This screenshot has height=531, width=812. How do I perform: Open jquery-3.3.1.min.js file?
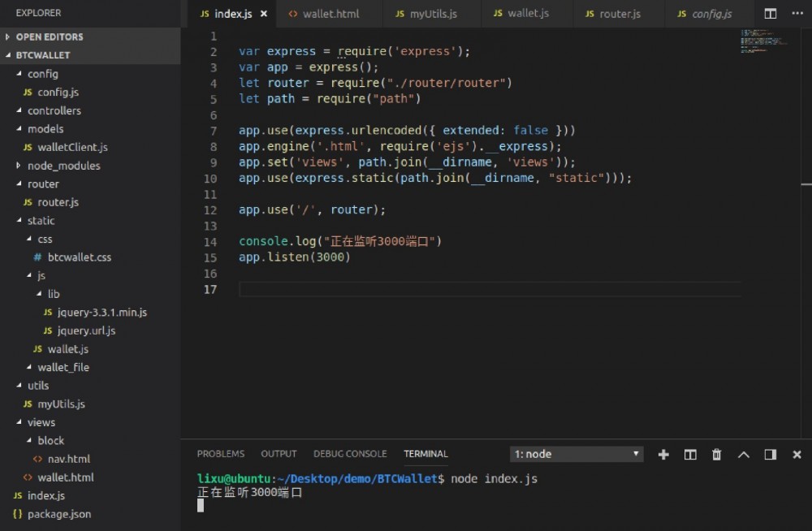90,313
